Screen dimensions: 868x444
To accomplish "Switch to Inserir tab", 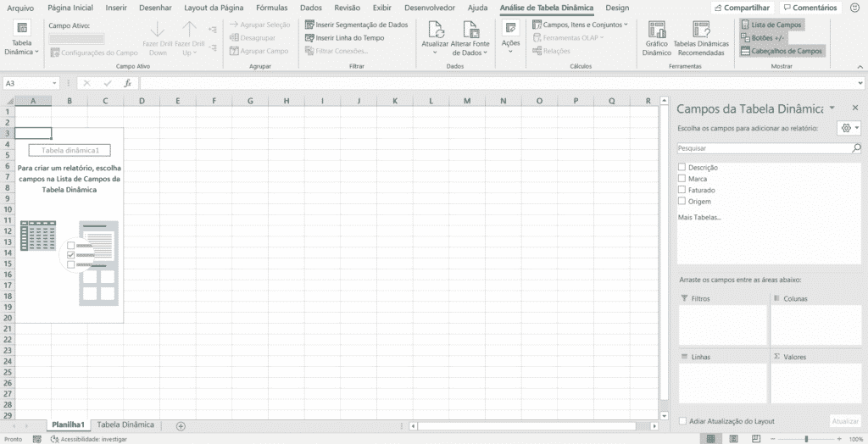I will click(x=116, y=8).
